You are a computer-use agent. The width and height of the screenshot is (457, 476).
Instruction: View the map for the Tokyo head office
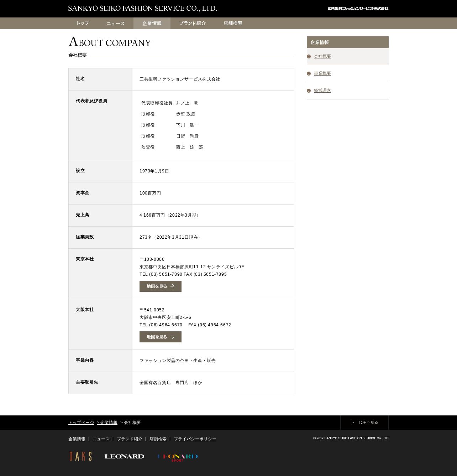coord(161,286)
